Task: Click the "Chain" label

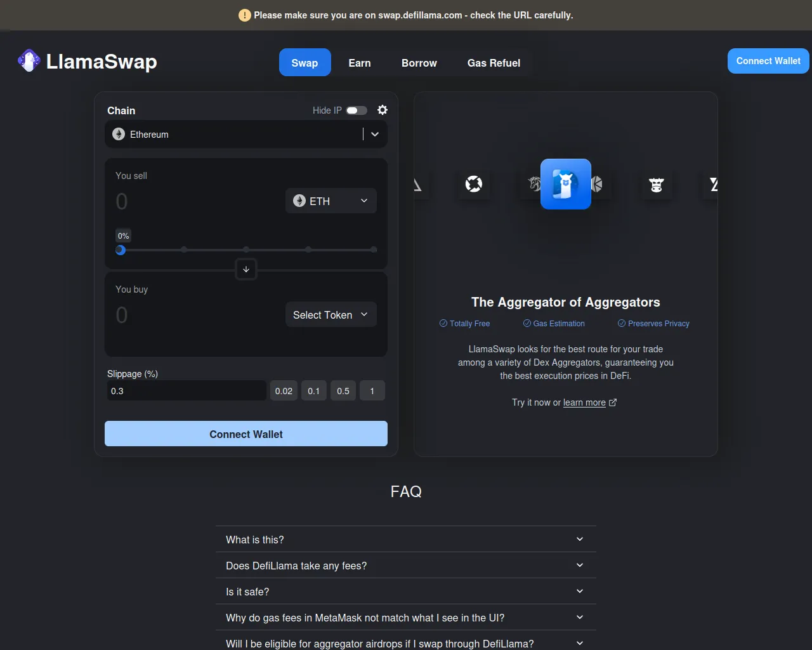Action: 121,110
